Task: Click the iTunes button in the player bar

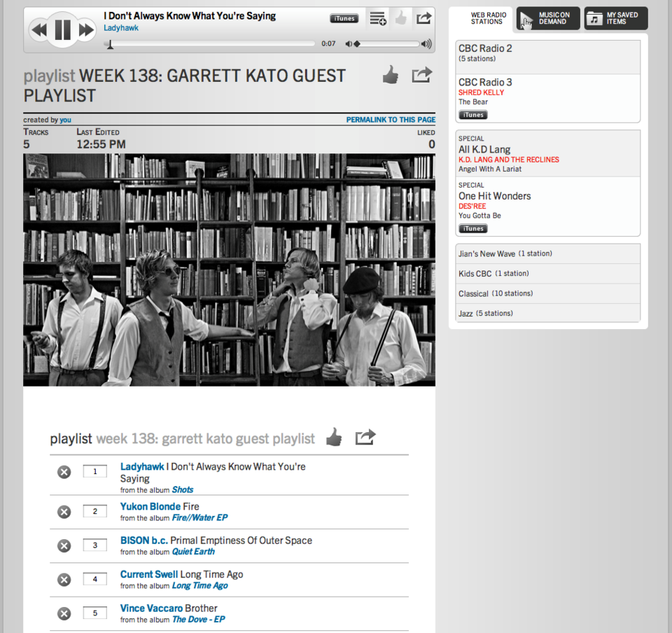Action: 344,18
